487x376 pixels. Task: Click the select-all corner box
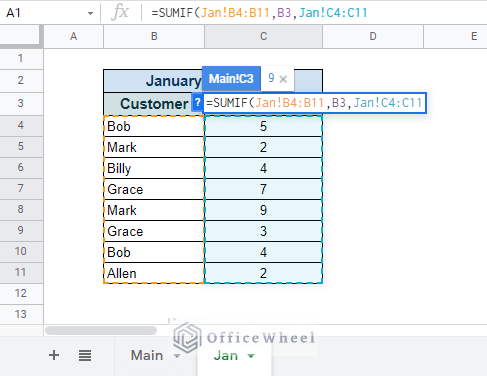point(21,36)
